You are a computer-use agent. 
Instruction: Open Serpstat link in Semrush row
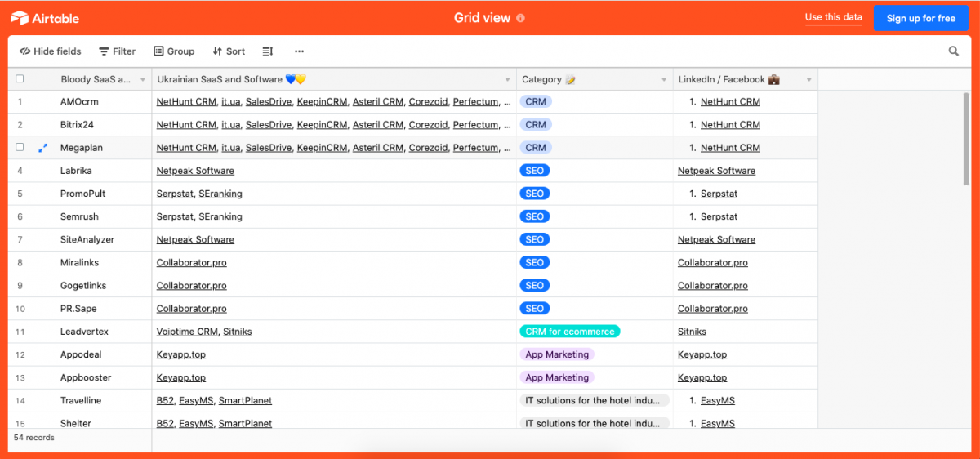[175, 216]
